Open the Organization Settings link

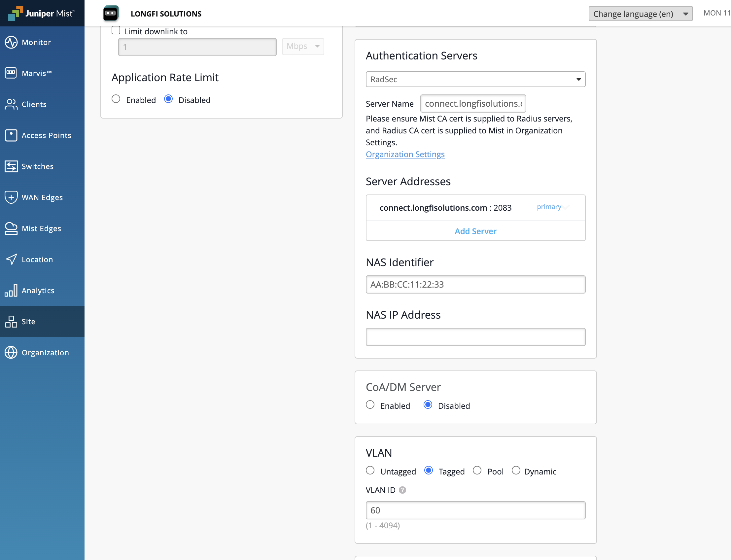tap(405, 154)
